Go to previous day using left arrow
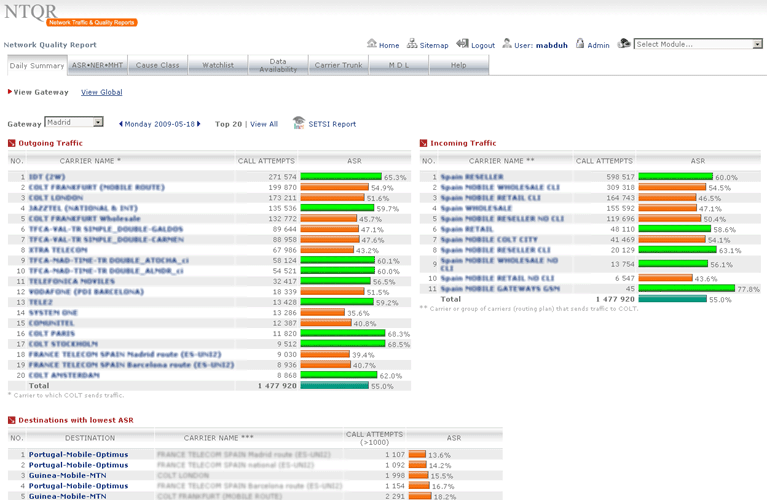 (x=121, y=124)
